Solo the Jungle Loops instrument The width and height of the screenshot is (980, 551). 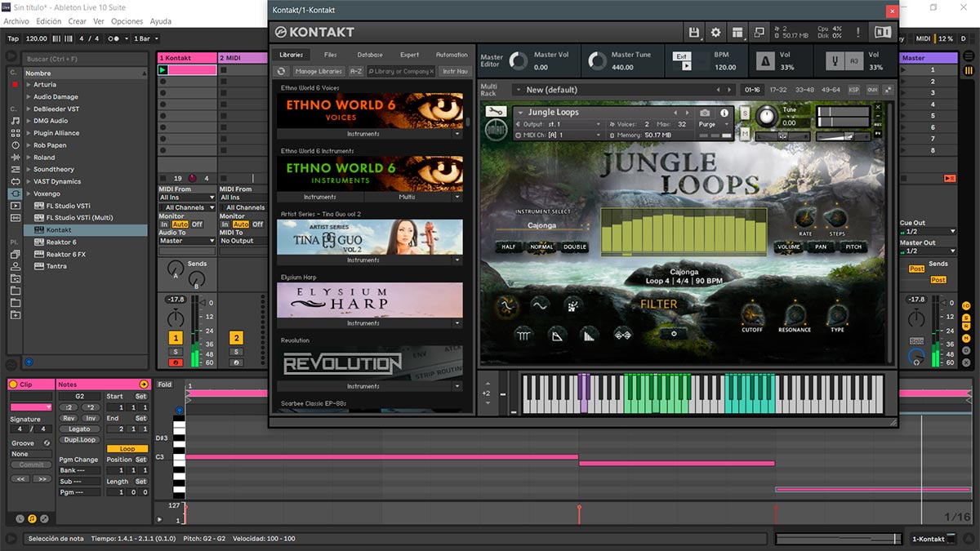point(745,113)
